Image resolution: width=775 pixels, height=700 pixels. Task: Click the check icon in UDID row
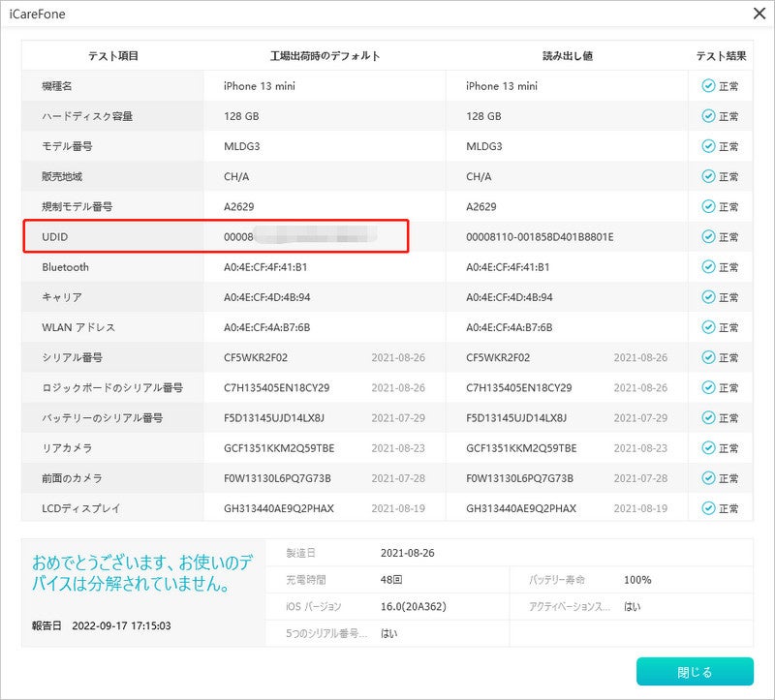click(708, 236)
